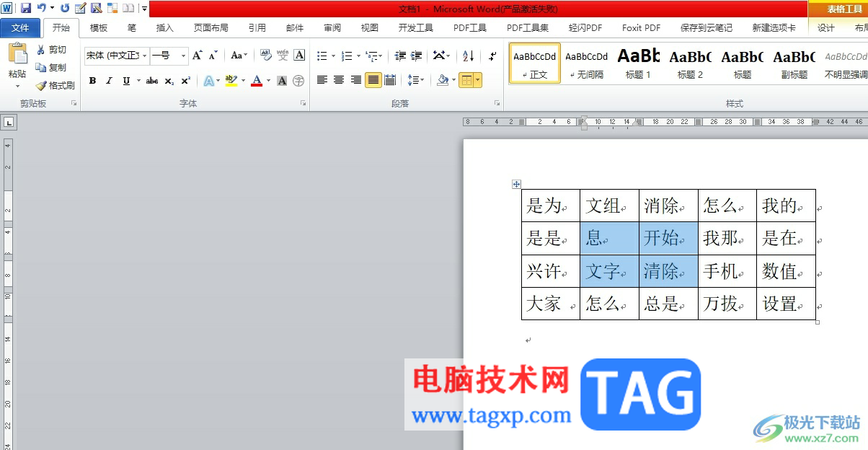This screenshot has width=868, height=450.
Task: Apply the 正文 Normal style
Action: (535, 63)
